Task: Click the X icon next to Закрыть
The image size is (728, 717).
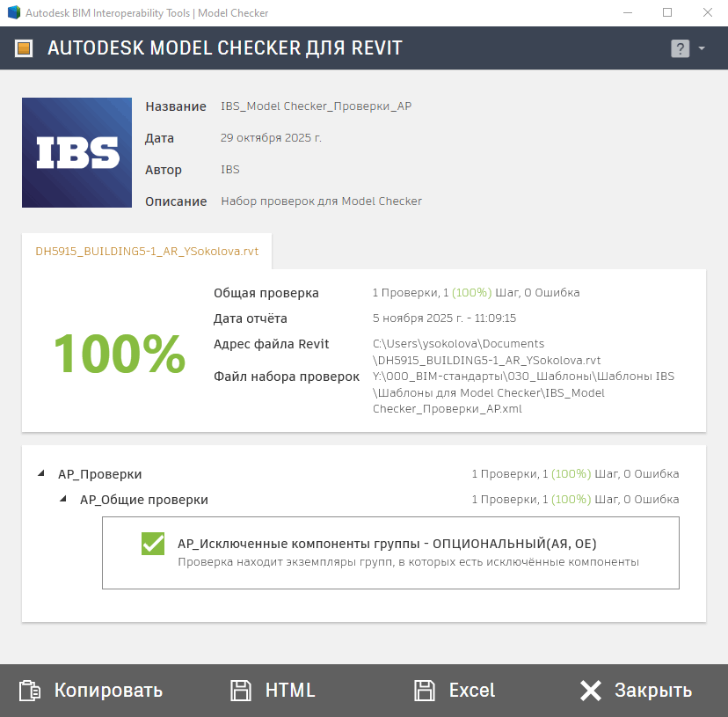Action: (x=591, y=690)
